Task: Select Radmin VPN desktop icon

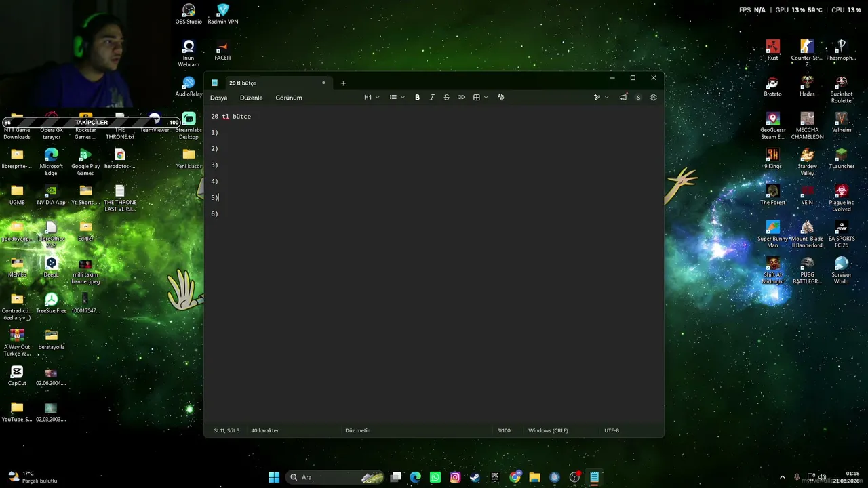Action: pos(222,14)
